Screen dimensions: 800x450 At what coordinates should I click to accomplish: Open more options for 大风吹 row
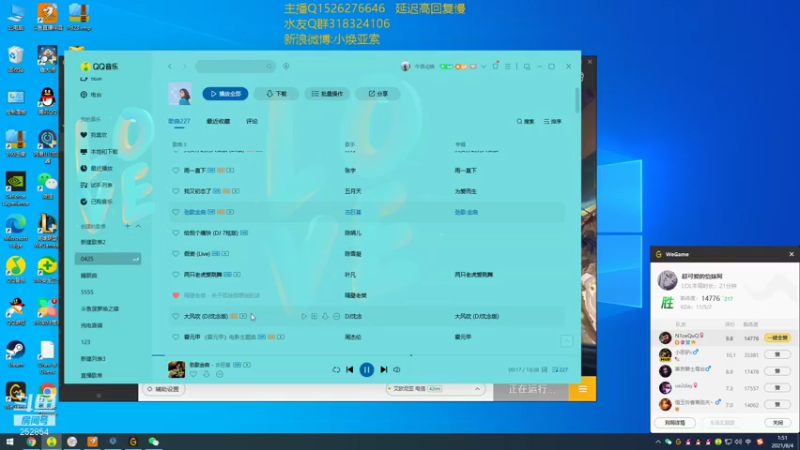[x=336, y=316]
